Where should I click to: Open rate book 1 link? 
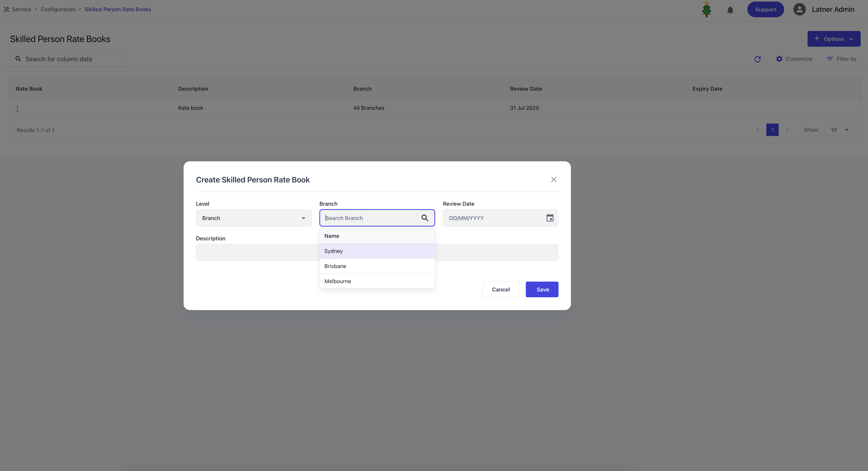(x=17, y=108)
